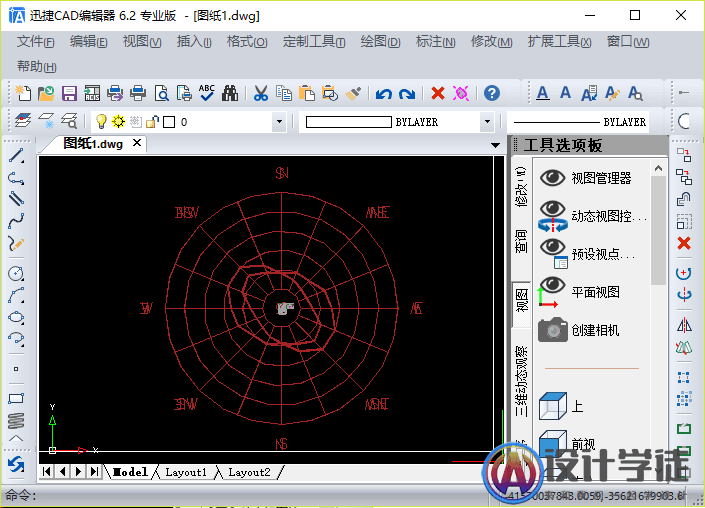
Task: Open Help with the question mark icon
Action: (x=492, y=94)
